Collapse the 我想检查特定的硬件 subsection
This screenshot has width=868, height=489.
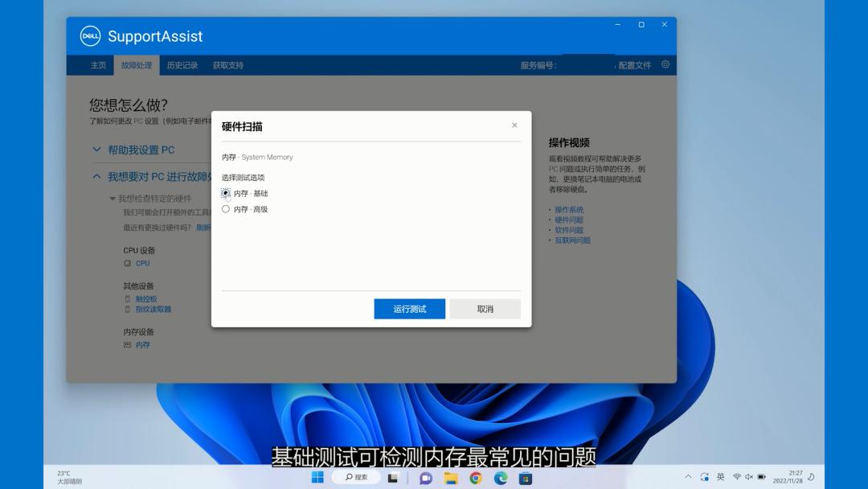click(x=112, y=198)
